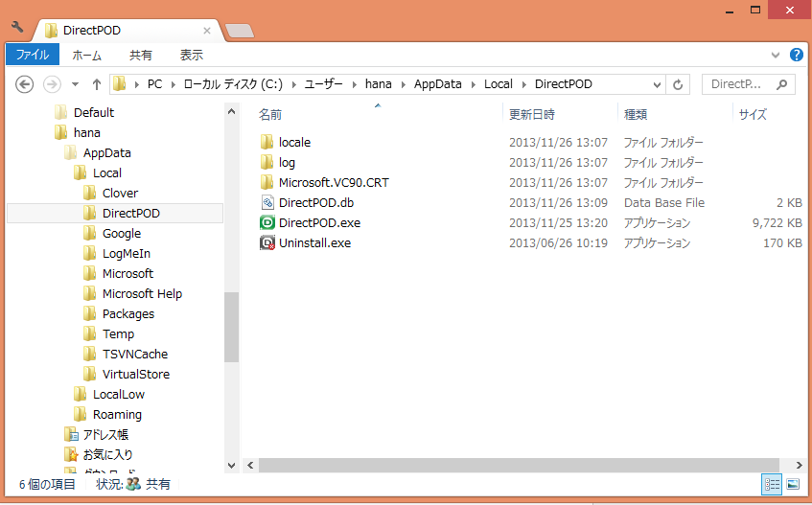Open the address bar history dropdown
The width and height of the screenshot is (812, 505).
[x=657, y=84]
